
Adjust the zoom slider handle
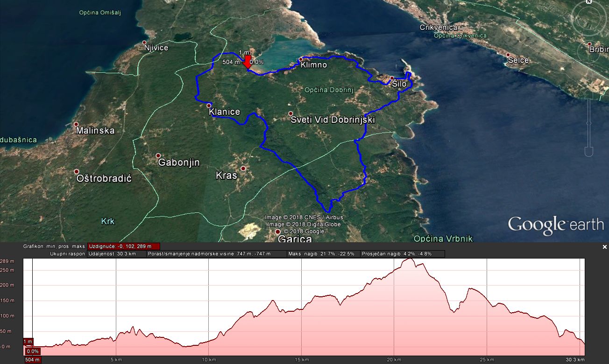[x=588, y=124]
